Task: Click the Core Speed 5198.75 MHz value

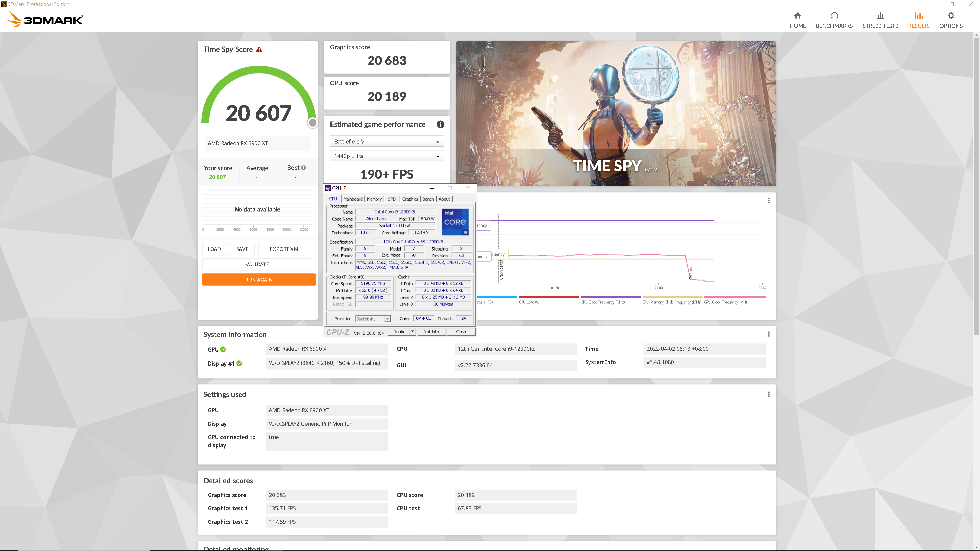Action: [x=373, y=283]
